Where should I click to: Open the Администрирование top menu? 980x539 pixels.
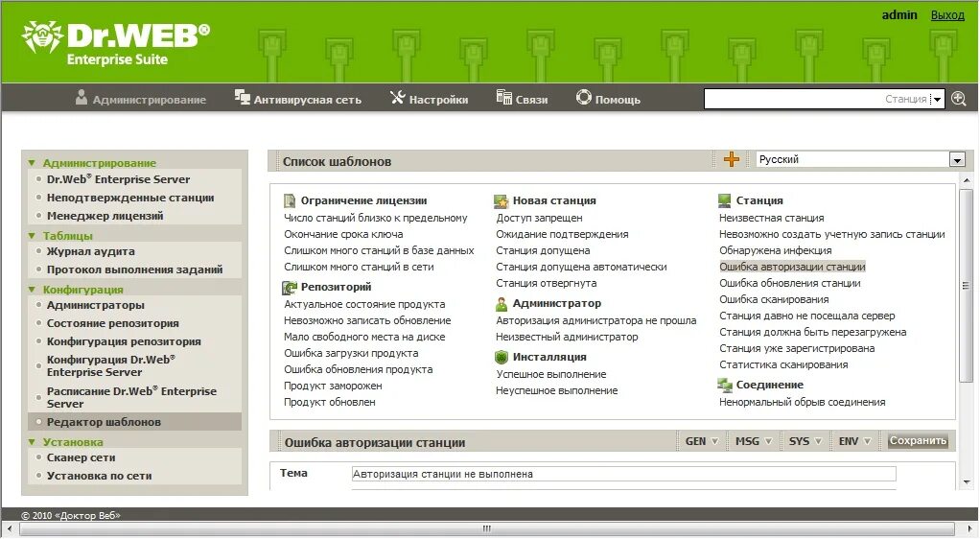[149, 100]
